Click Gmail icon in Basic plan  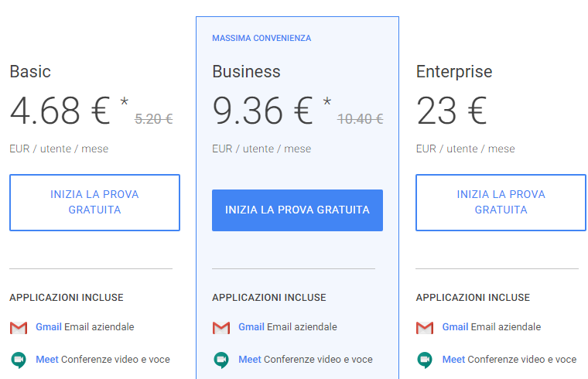19,327
